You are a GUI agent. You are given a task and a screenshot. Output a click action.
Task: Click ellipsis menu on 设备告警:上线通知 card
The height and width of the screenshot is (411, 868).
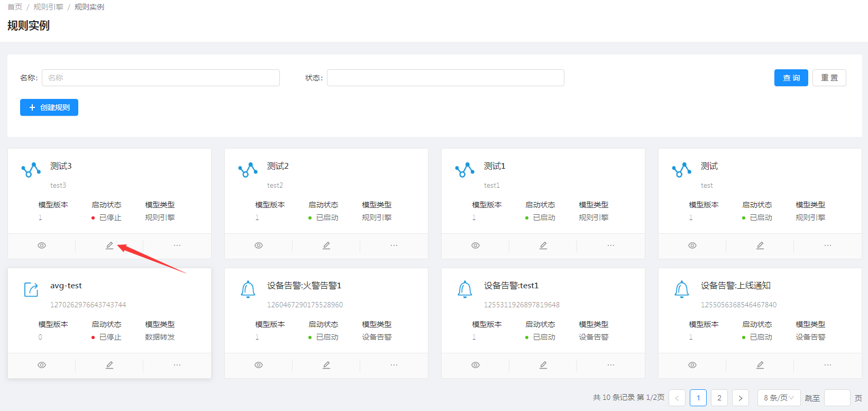[828, 365]
